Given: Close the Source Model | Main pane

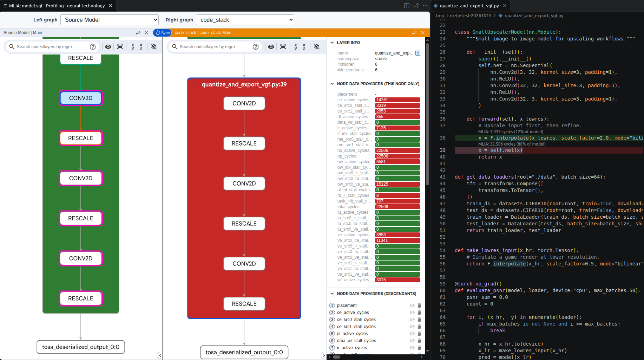Looking at the screenshot, I should pos(146,33).
